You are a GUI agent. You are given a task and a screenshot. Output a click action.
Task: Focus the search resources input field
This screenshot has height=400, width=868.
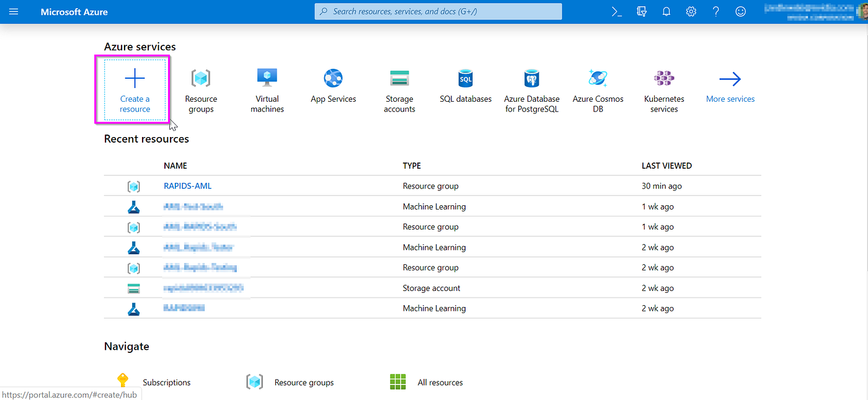pyautogui.click(x=438, y=11)
